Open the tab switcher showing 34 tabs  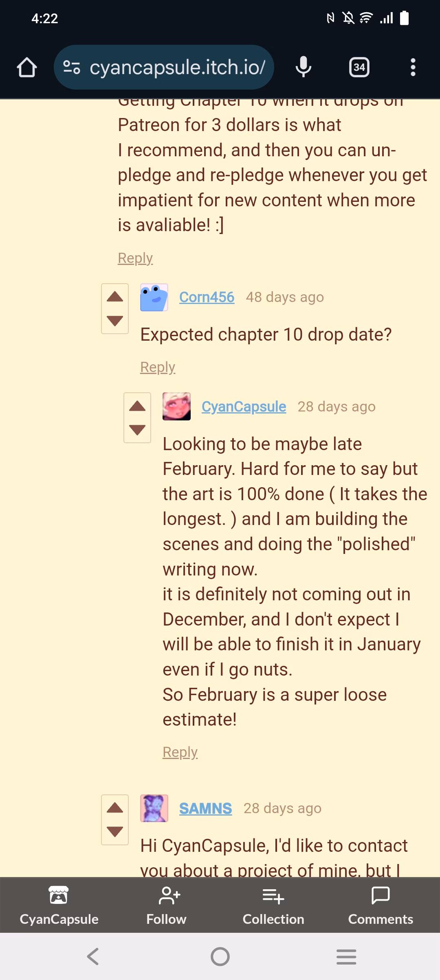[x=359, y=67]
